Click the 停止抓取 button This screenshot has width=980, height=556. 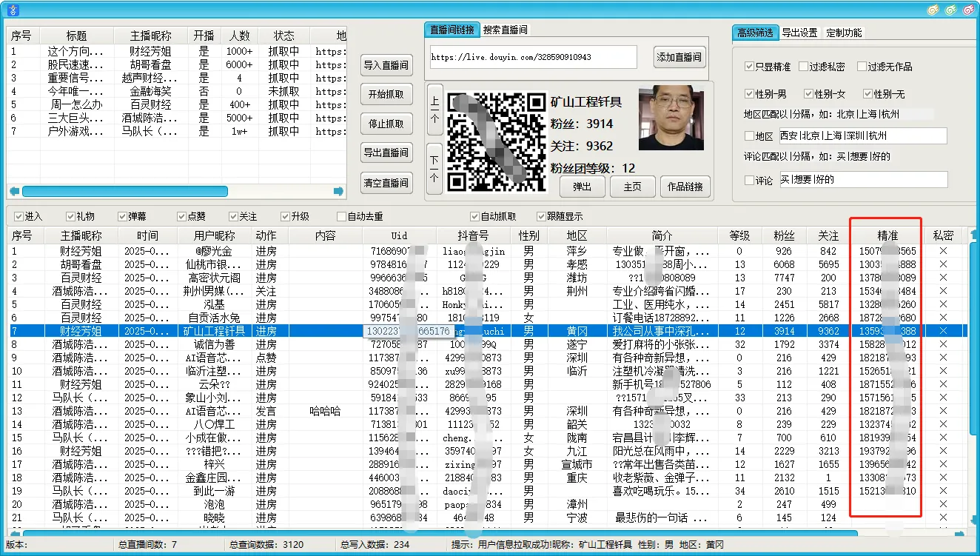386,124
